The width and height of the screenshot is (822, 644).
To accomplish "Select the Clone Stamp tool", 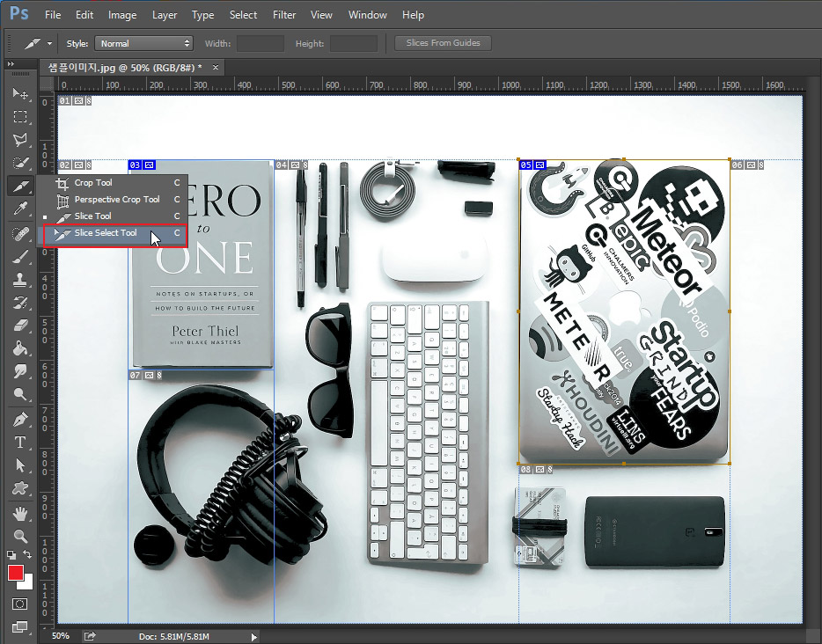I will pyautogui.click(x=20, y=279).
